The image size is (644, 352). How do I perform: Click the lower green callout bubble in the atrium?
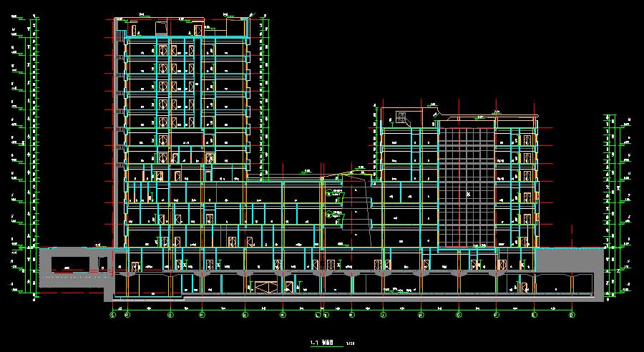(x=329, y=215)
